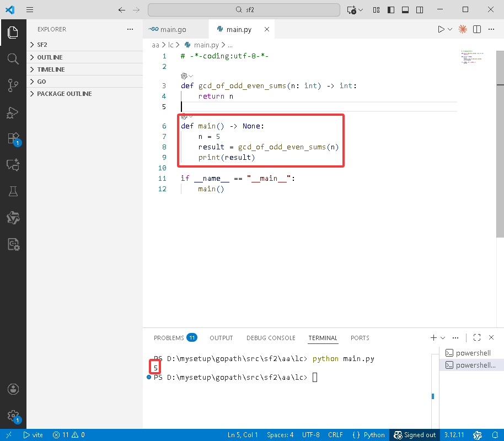The width and height of the screenshot is (504, 441).
Task: Toggle the secondary side bar
Action: [420, 10]
